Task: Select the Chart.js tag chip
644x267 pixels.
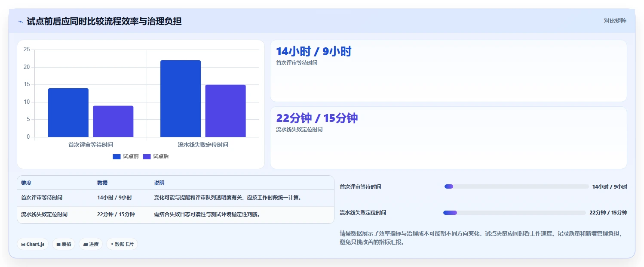Action: click(x=33, y=244)
